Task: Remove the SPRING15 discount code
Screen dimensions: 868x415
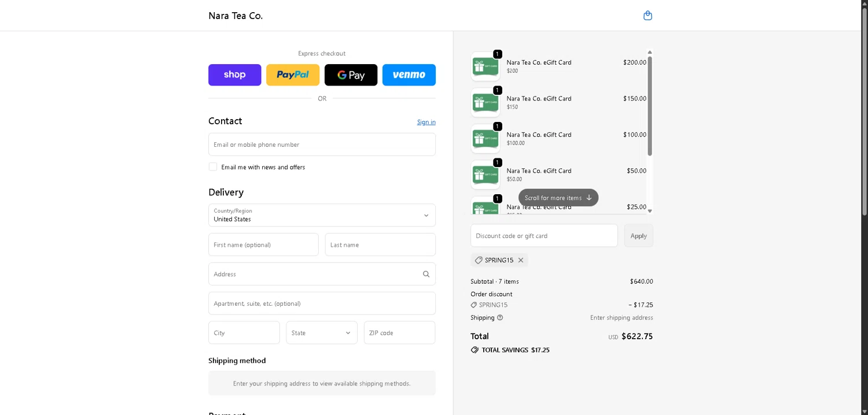Action: tap(521, 260)
